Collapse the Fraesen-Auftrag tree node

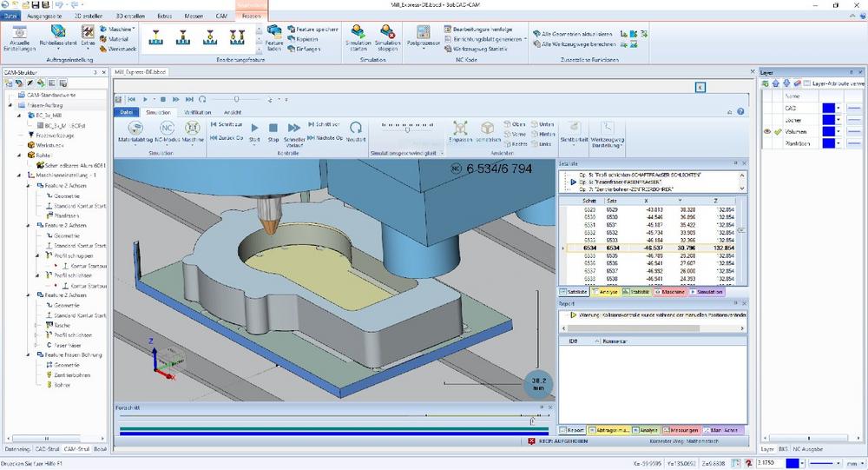pyautogui.click(x=10, y=105)
